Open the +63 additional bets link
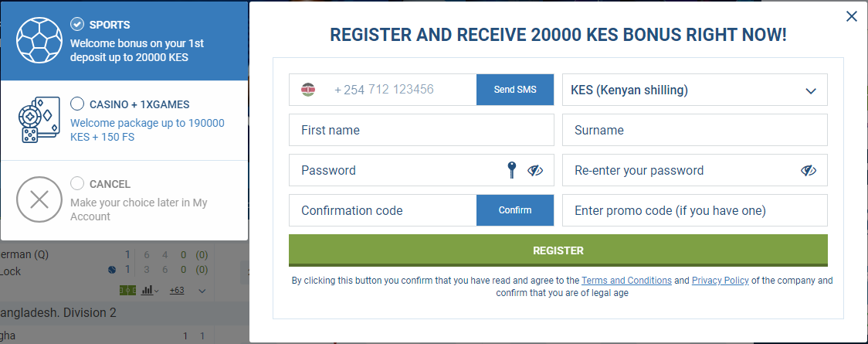This screenshot has width=868, height=344. tap(177, 290)
